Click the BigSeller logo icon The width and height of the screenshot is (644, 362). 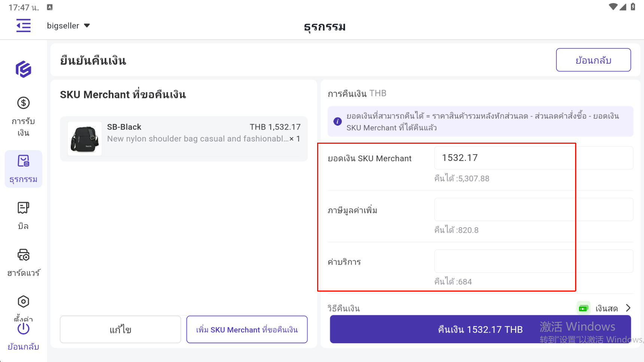23,69
